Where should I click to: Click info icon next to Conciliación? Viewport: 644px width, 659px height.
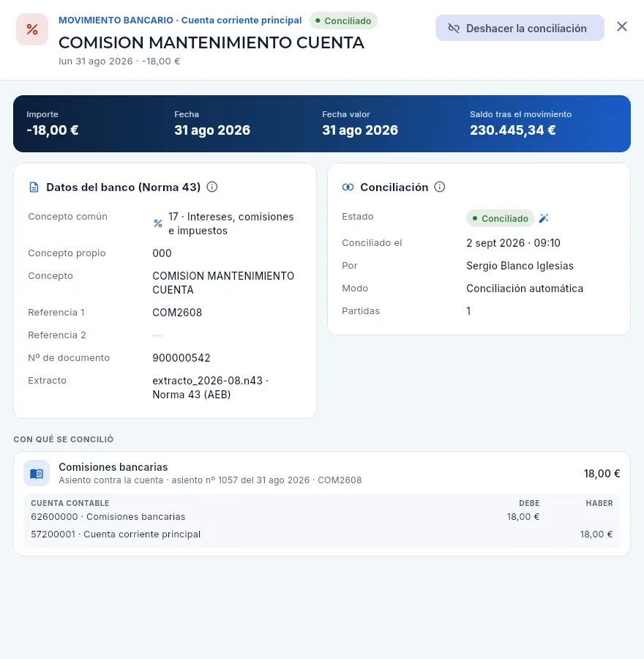(439, 187)
